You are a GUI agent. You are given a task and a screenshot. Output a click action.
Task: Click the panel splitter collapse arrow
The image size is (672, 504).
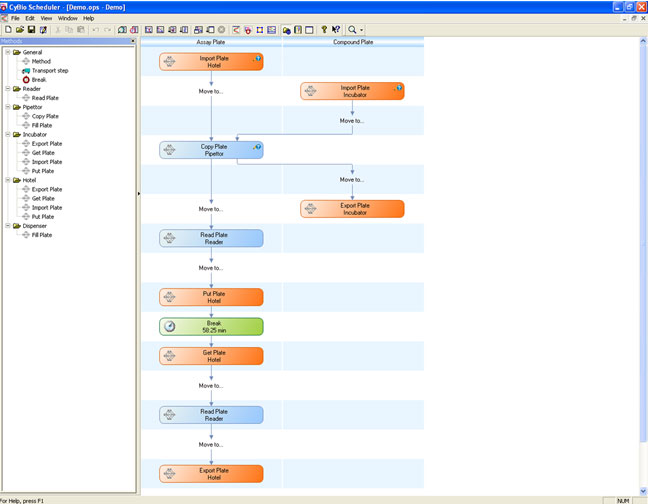139,194
